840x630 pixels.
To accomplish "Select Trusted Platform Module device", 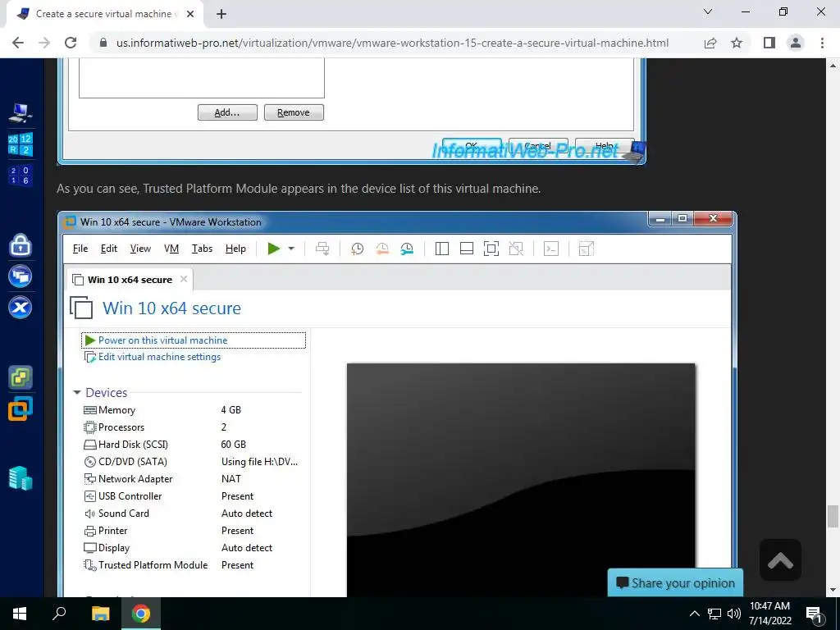I will point(193,564).
